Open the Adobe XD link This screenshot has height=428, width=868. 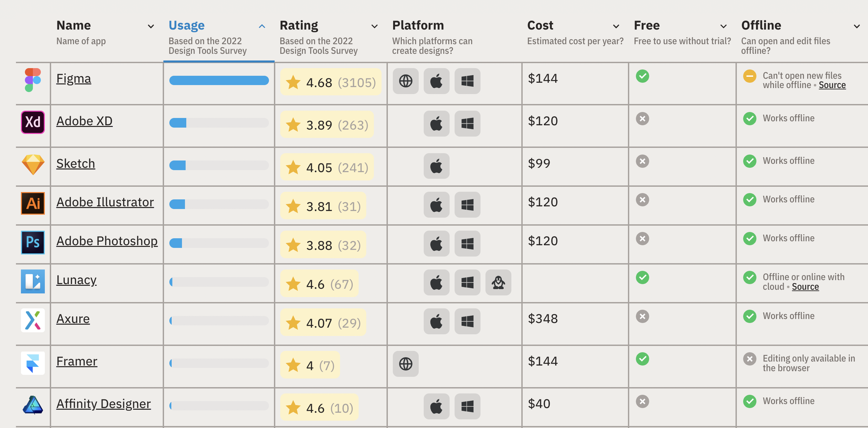coord(84,121)
